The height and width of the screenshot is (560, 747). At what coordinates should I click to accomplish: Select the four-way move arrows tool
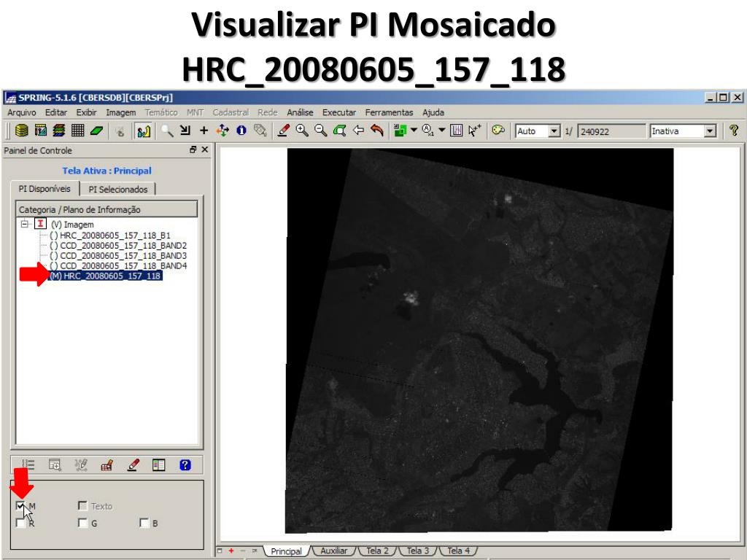(222, 131)
